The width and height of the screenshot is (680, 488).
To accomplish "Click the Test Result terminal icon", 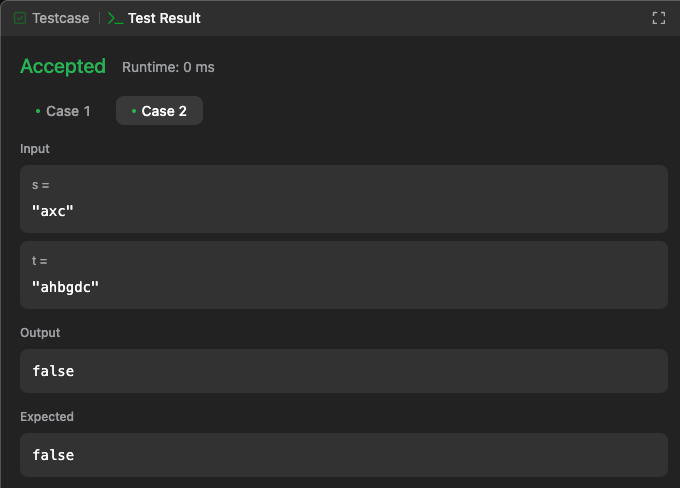I will 115,18.
